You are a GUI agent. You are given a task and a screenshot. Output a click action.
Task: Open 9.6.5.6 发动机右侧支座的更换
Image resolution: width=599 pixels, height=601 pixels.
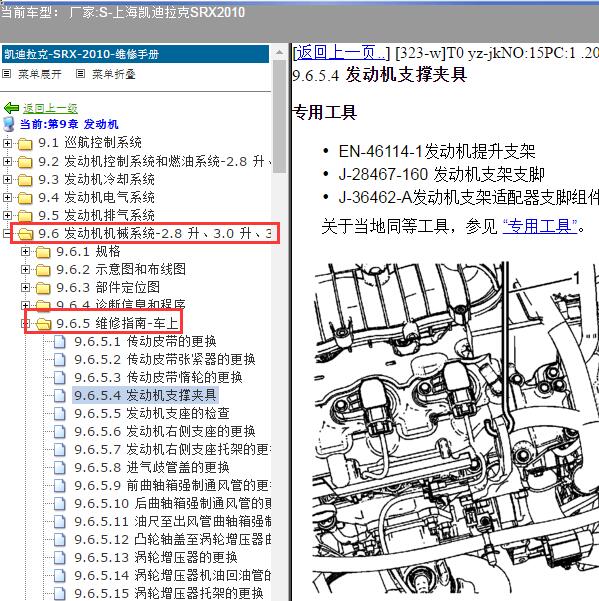165,432
